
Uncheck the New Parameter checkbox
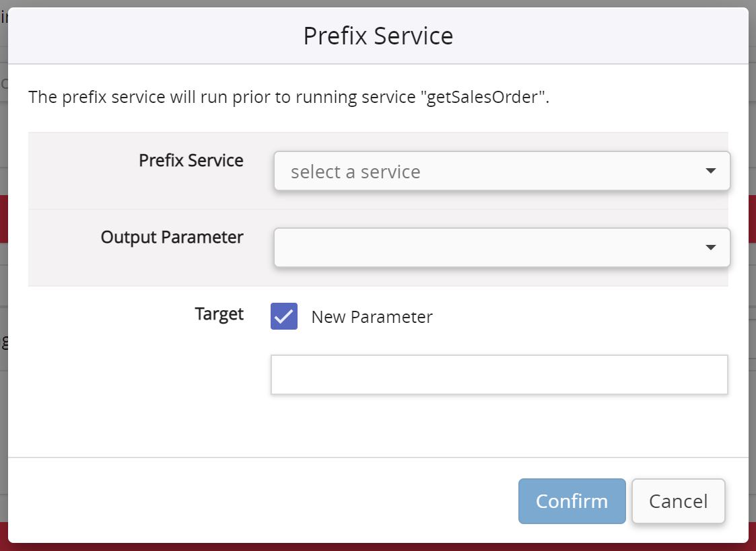pos(284,316)
